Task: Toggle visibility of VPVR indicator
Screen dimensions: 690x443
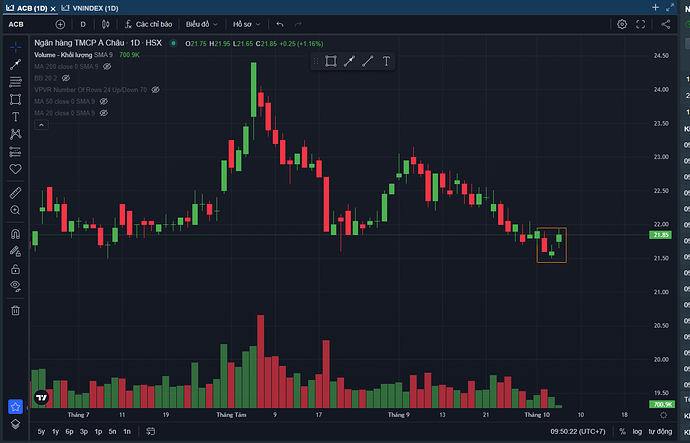Action: pyautogui.click(x=155, y=90)
